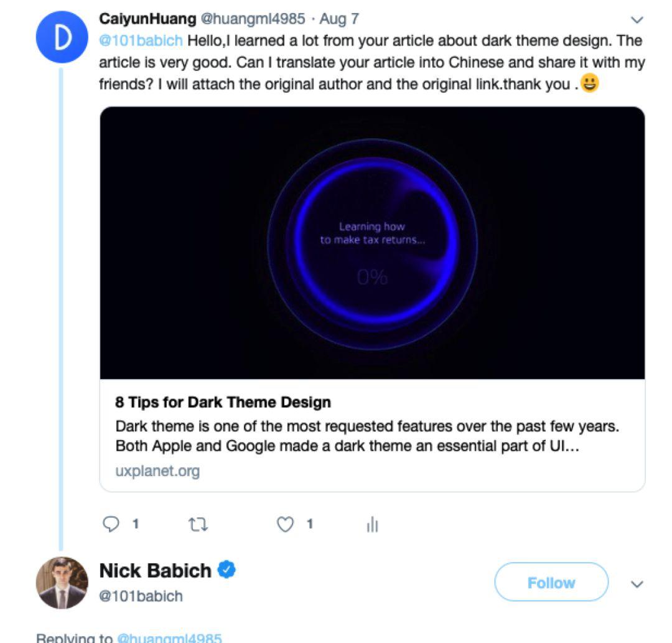Retweet CaiyunHuang's tweet
This screenshot has height=643, width=672.
tap(198, 524)
